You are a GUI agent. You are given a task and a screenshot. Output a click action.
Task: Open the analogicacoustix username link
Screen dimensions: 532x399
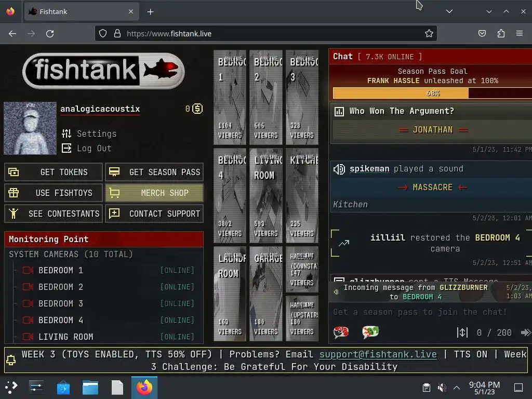(x=100, y=109)
